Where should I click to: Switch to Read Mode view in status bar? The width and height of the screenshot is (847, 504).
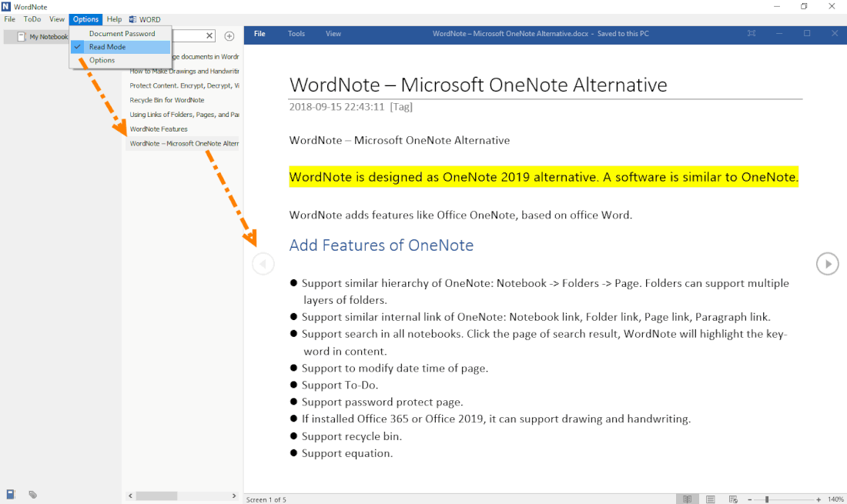coord(687,499)
